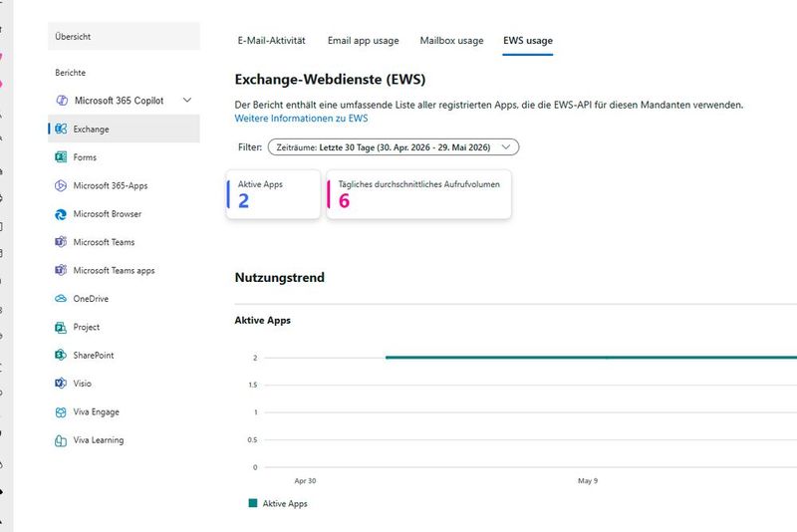Click the Microsoft 365 Copilot icon
Viewport: 797px width, 532px height.
click(x=62, y=100)
